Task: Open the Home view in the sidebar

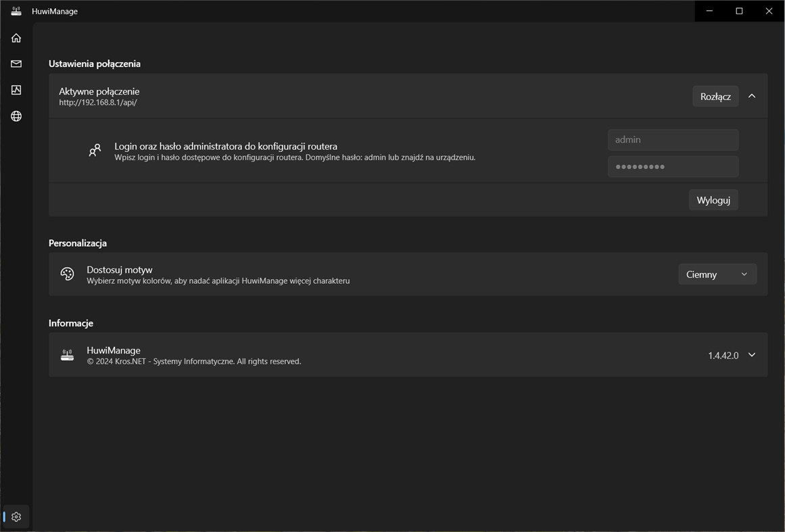Action: point(16,37)
